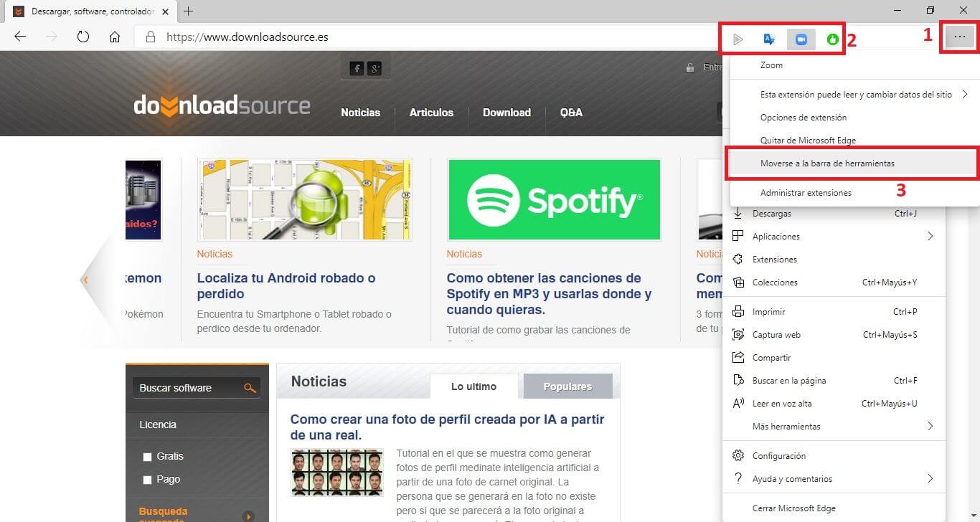Click the carousel previous arrow
This screenshot has width=980, height=522.
[85, 280]
